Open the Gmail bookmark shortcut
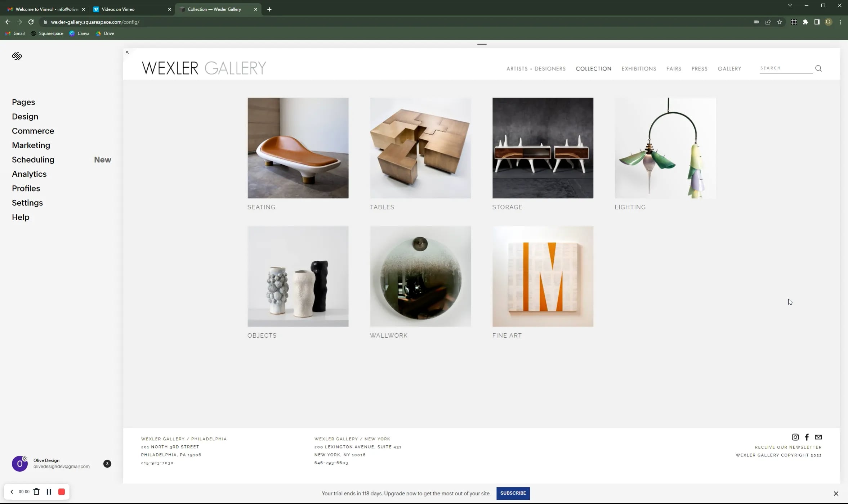 (x=14, y=33)
